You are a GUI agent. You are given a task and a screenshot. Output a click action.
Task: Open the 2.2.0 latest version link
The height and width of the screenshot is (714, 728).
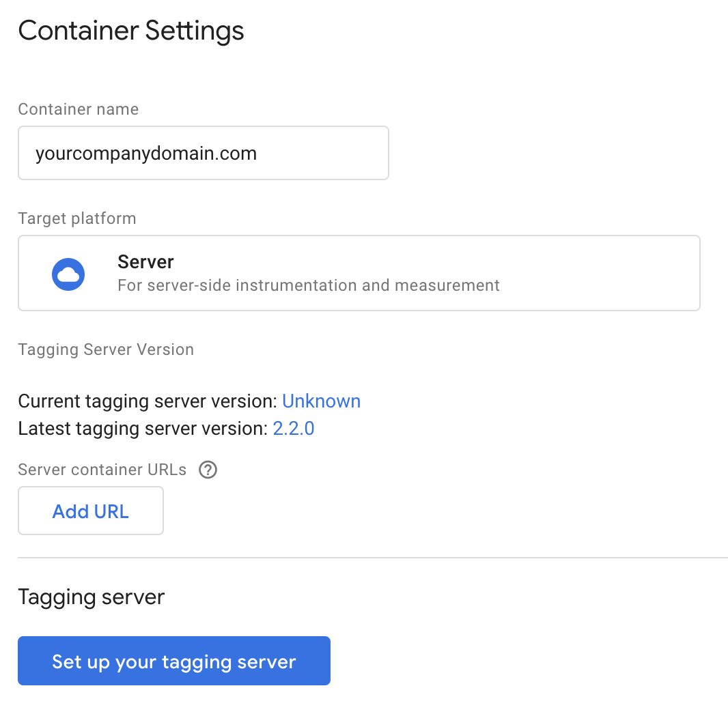(294, 429)
